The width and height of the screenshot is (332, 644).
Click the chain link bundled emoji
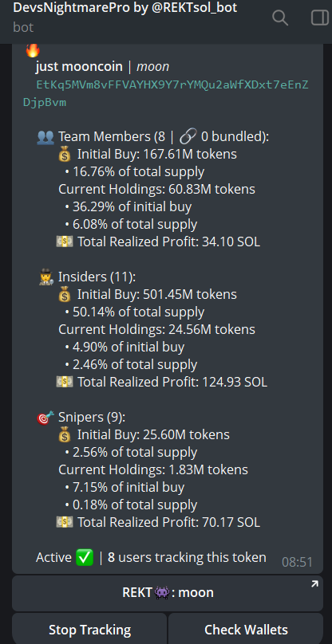[188, 137]
